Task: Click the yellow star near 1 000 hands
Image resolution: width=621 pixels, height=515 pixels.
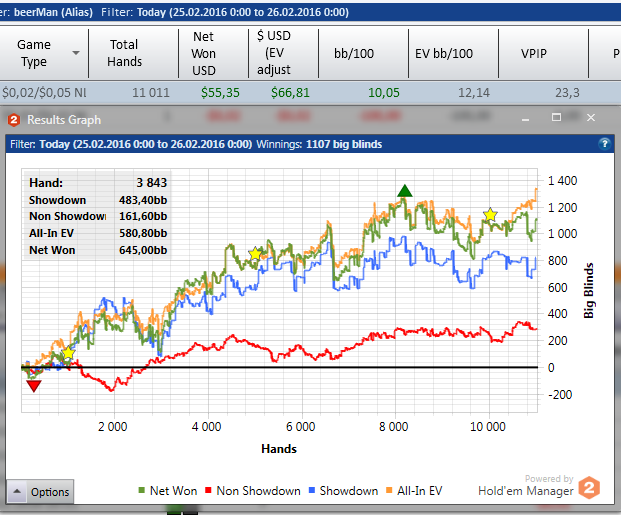Action: pos(69,353)
